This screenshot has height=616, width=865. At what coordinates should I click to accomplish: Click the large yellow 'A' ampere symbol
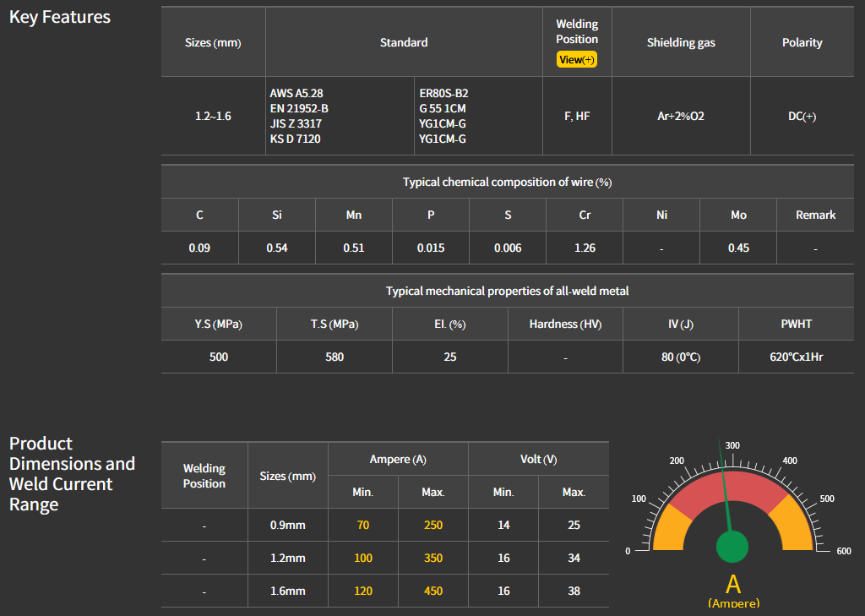[732, 583]
